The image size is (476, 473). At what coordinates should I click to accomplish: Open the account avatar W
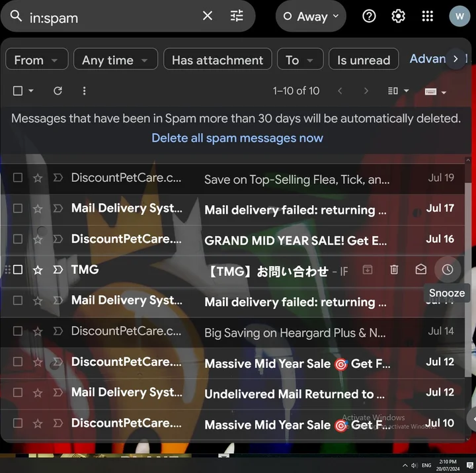tap(459, 16)
